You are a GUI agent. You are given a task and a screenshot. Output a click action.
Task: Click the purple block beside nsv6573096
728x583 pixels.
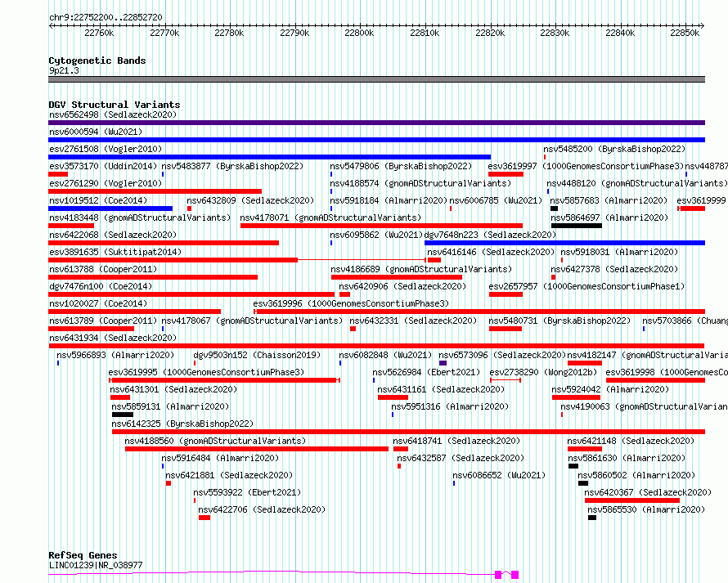[x=443, y=363]
